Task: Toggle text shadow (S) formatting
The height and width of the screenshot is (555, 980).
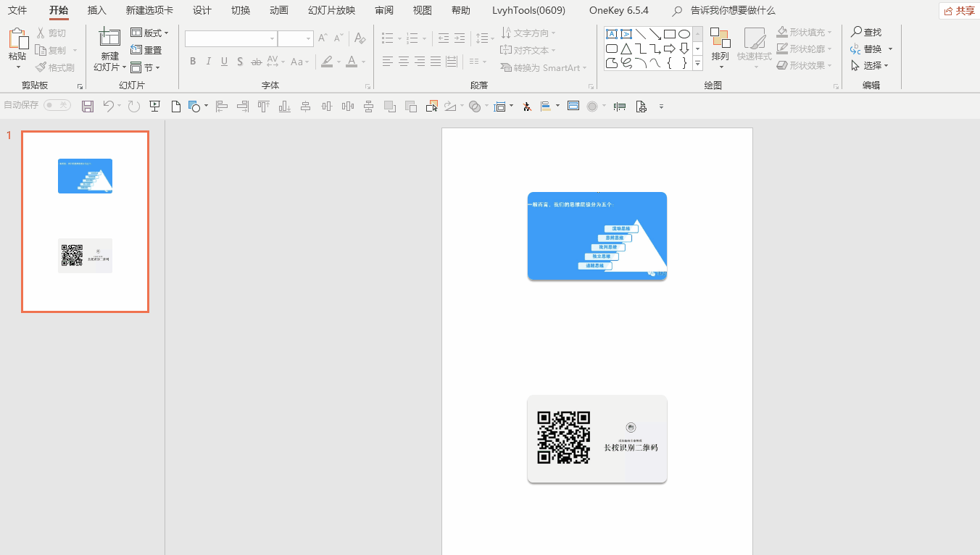Action: pos(241,62)
